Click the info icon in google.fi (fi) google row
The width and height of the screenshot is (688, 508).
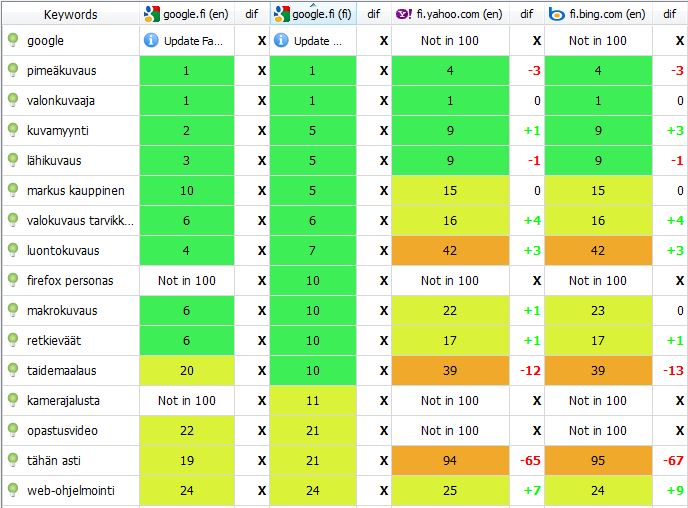point(281,41)
